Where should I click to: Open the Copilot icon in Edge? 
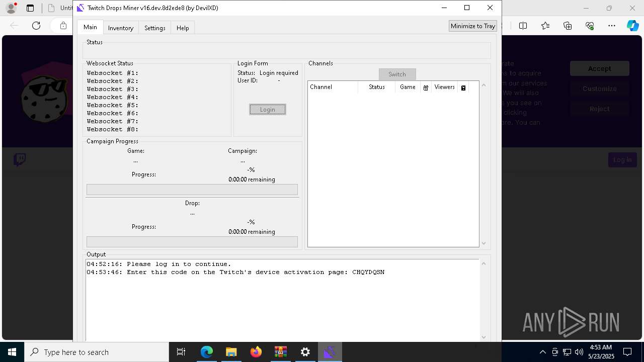633,26
